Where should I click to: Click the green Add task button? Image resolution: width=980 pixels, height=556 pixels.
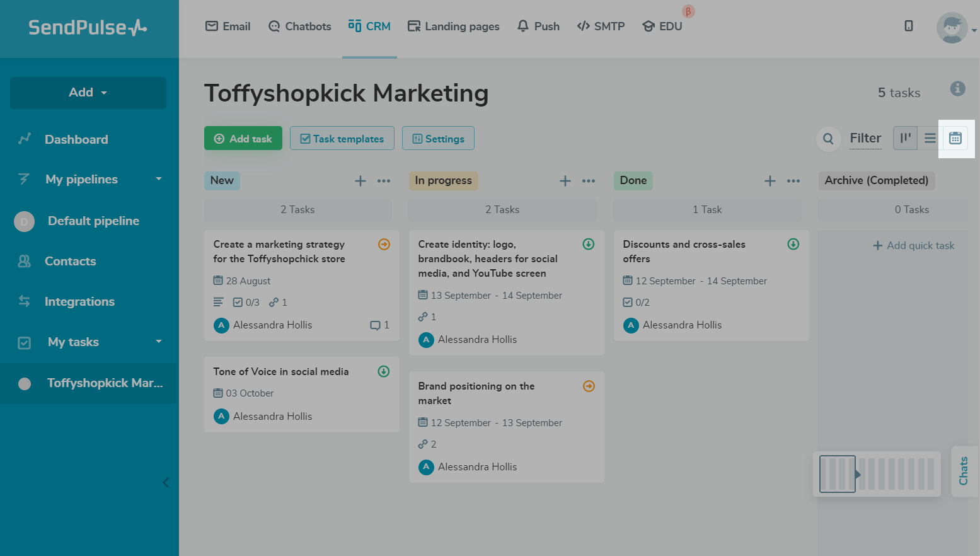point(243,139)
